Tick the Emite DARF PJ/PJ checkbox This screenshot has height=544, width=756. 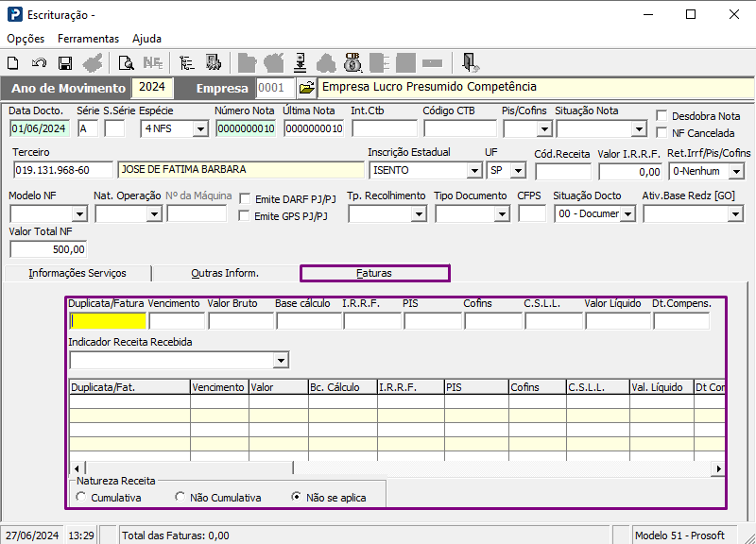pos(246,199)
